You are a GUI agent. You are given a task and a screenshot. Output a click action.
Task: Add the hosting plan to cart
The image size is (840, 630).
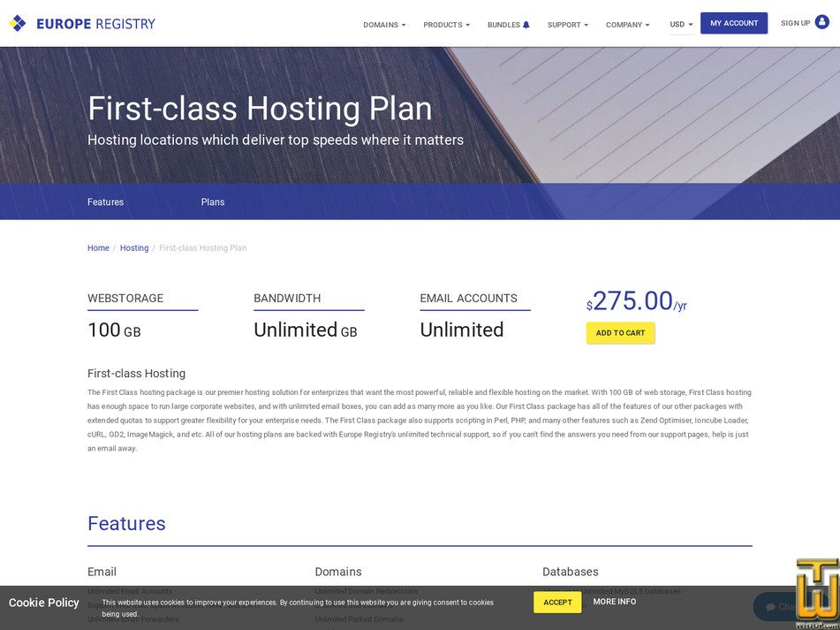[x=620, y=333]
